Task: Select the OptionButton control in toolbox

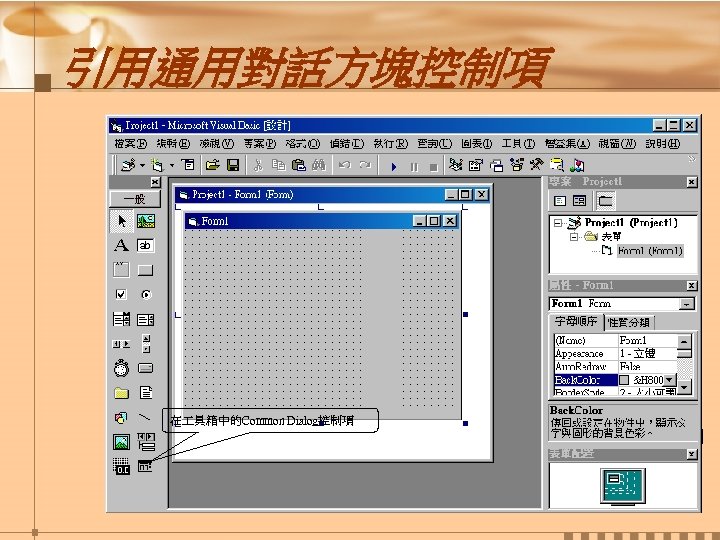Action: click(x=146, y=294)
